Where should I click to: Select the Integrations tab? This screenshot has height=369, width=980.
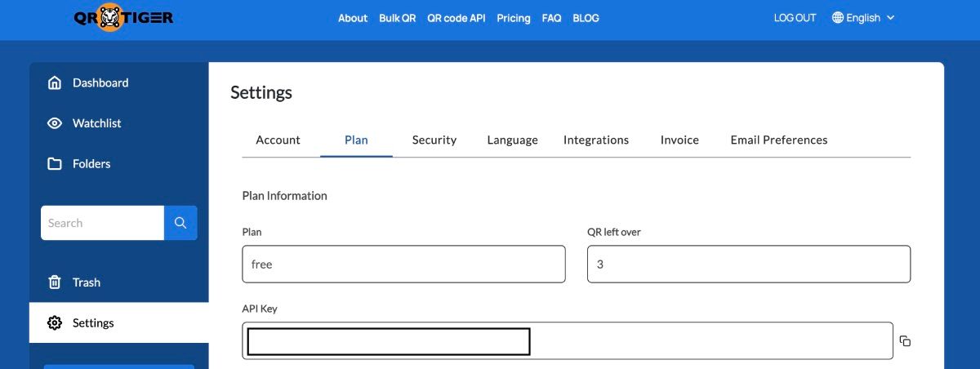pyautogui.click(x=595, y=140)
